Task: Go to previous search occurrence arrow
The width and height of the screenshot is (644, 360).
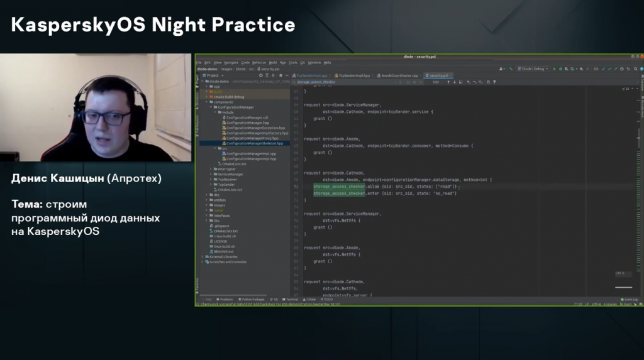Action: click(448, 82)
